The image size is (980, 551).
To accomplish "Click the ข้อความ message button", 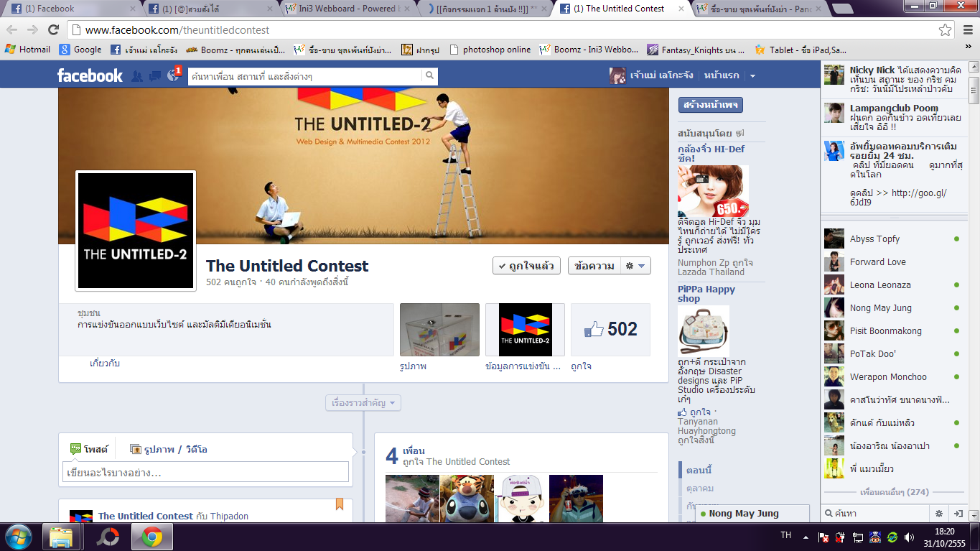I will coord(594,266).
